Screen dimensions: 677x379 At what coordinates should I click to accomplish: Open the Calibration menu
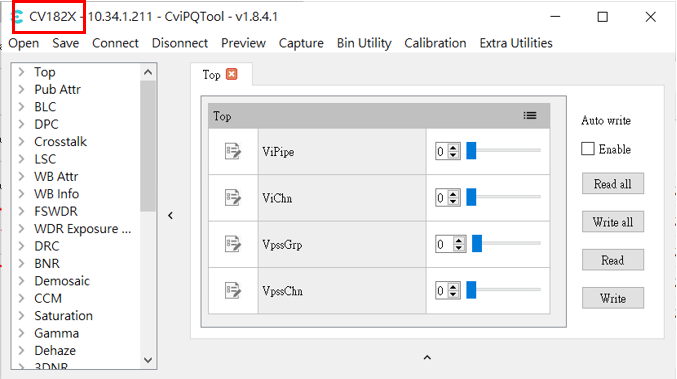pos(435,43)
